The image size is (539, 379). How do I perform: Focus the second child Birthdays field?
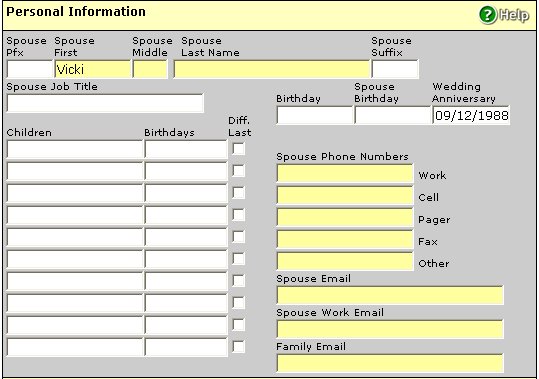point(186,171)
